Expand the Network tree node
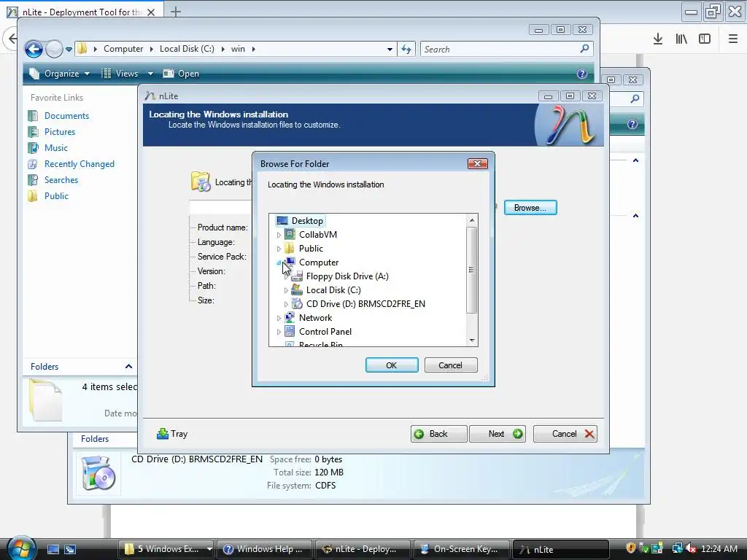Screen dimensions: 747x560 [279, 318]
